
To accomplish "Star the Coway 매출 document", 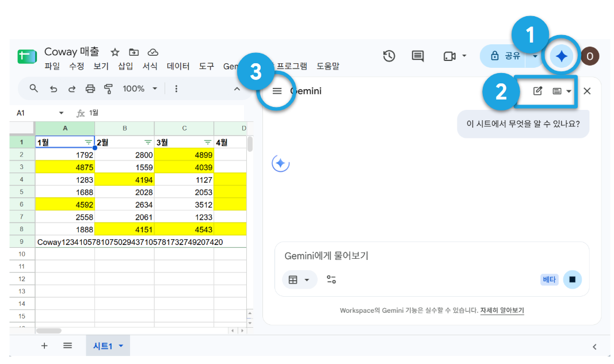I will 115,52.
